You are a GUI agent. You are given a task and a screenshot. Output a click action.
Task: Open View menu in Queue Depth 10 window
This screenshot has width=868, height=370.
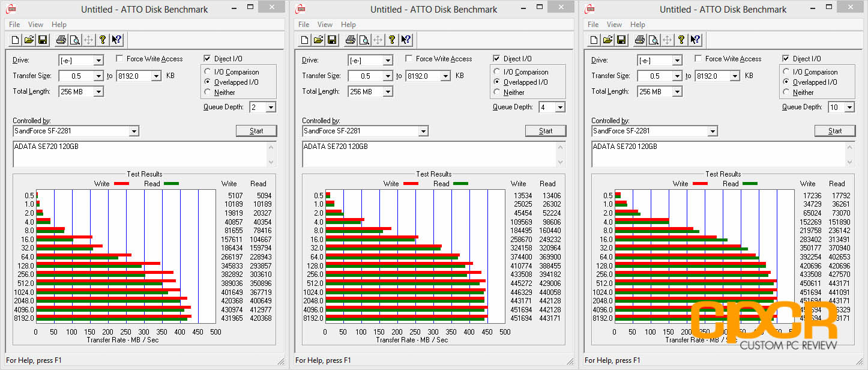(615, 25)
